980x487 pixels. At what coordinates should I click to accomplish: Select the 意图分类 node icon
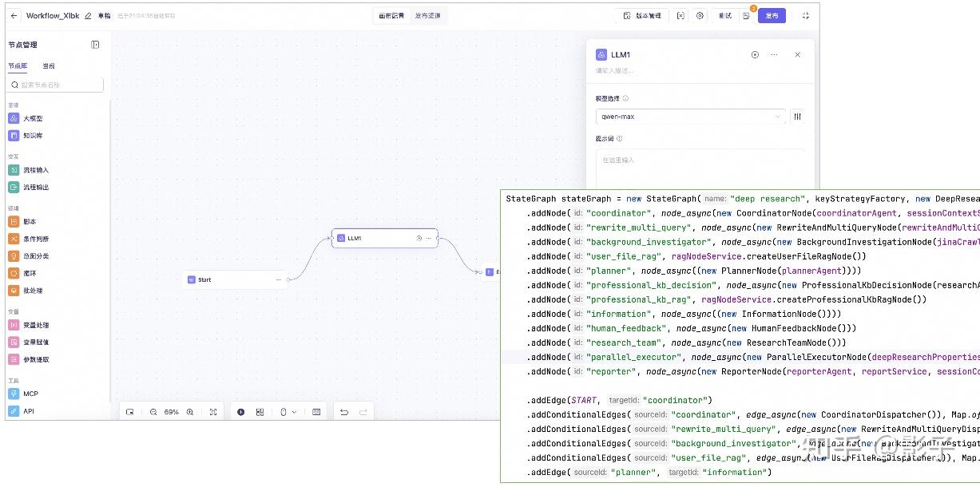[14, 256]
